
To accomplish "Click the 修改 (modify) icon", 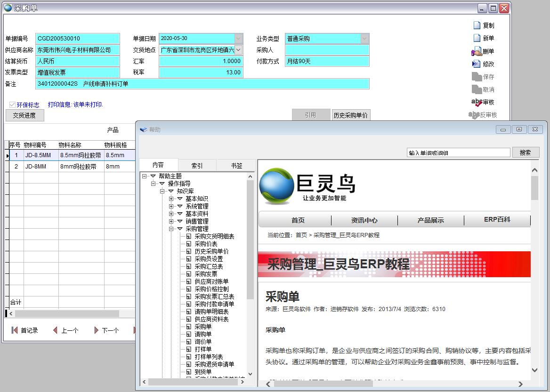I will (476, 64).
